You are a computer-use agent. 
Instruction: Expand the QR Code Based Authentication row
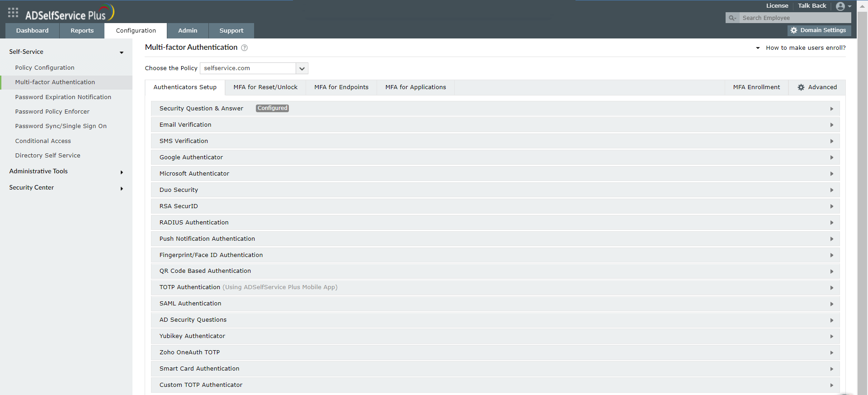tap(495, 271)
